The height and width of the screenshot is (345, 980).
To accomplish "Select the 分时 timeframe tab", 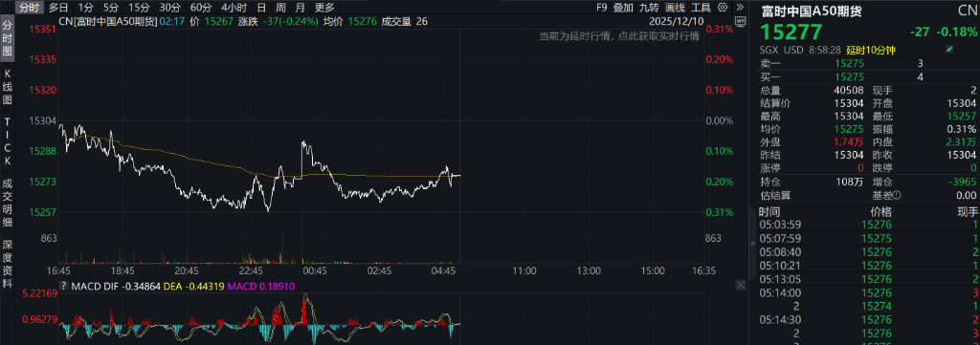I will coord(29,8).
